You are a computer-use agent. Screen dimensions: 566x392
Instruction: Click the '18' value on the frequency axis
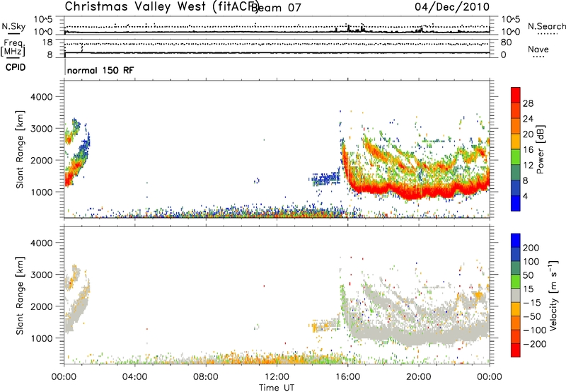click(47, 42)
